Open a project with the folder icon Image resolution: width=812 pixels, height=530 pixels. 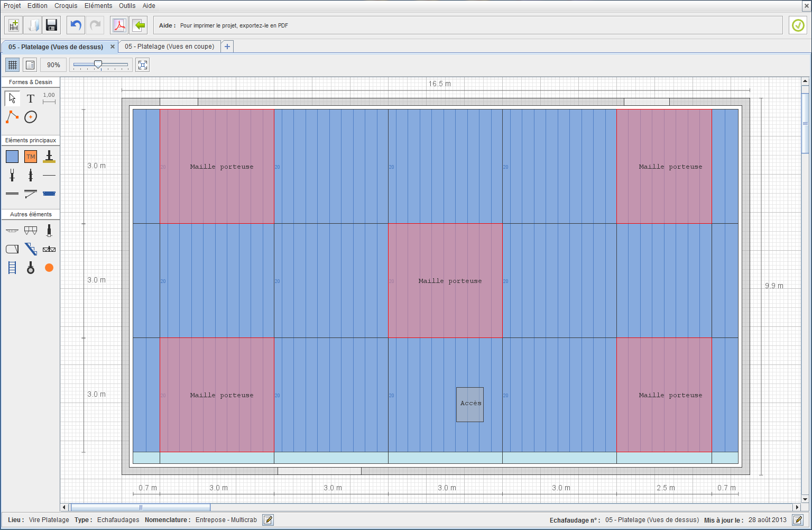33,25
